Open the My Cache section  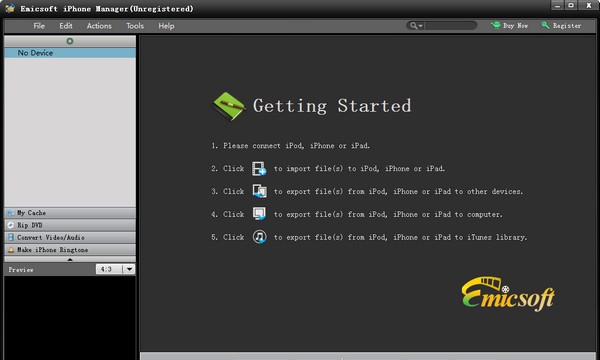70,213
